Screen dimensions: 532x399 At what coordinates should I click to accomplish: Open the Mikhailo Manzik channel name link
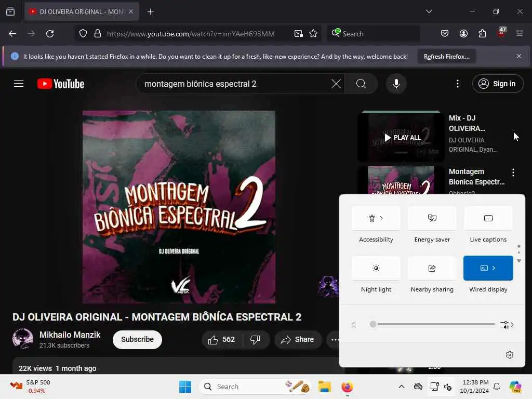coord(70,335)
